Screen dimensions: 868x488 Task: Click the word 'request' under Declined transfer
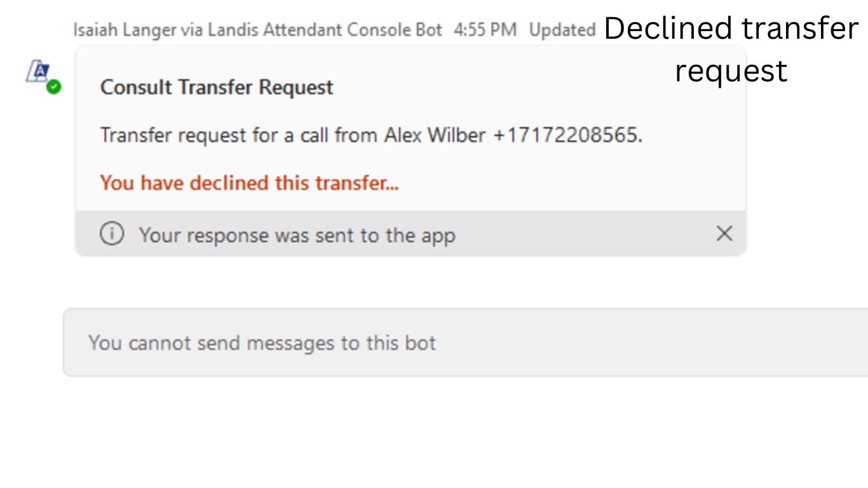click(x=731, y=70)
